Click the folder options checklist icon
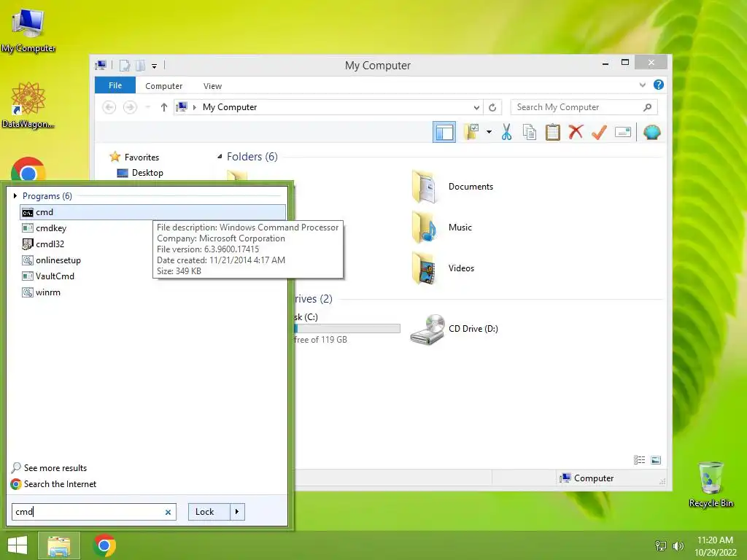 coord(471,132)
